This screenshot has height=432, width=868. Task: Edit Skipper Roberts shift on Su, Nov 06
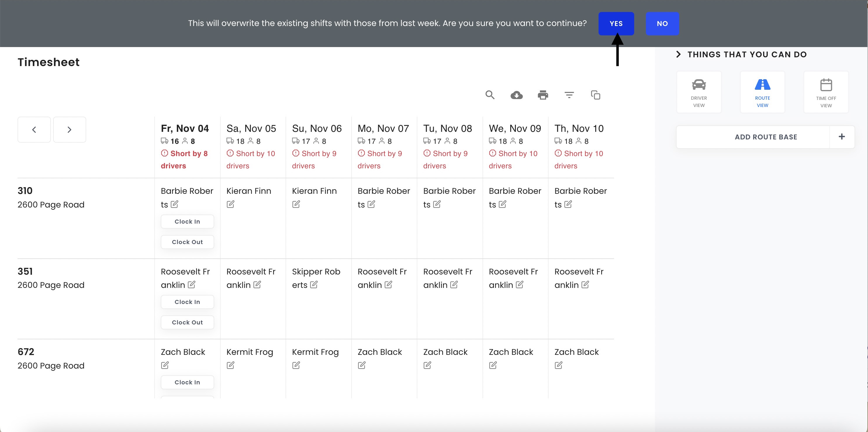[x=314, y=285]
